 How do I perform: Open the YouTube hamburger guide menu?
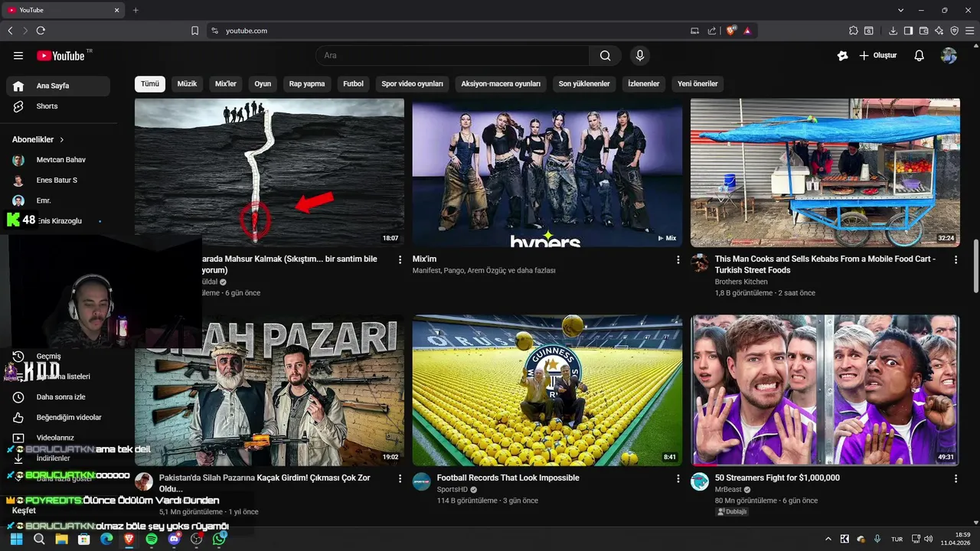[18, 55]
